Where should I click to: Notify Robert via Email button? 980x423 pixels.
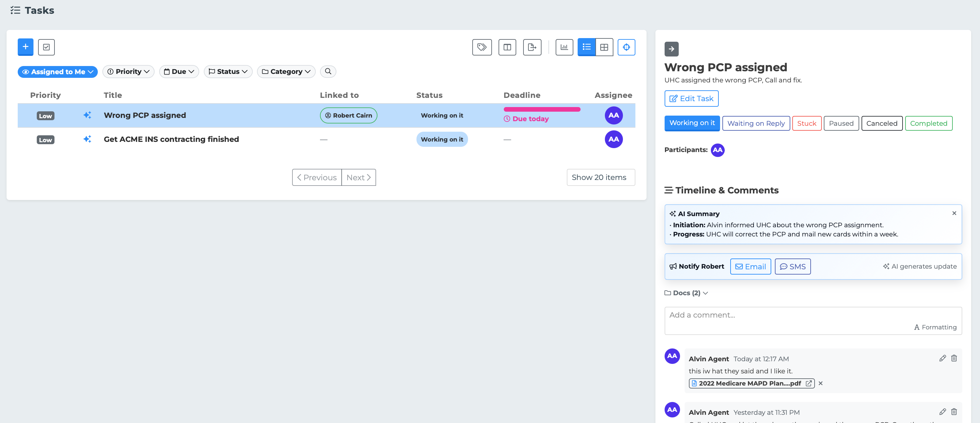pos(750,267)
